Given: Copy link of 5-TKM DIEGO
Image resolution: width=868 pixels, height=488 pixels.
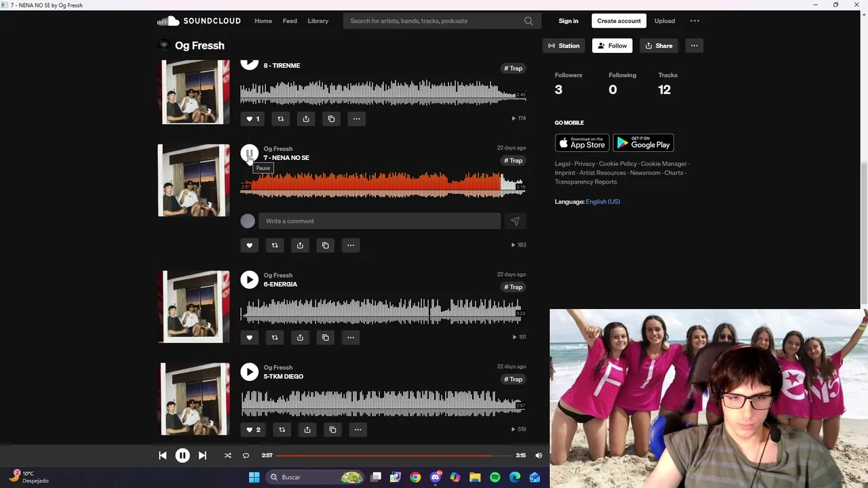Looking at the screenshot, I should pos(332,430).
